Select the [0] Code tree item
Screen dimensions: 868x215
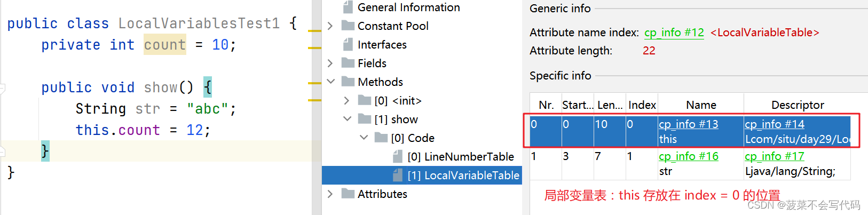(413, 138)
